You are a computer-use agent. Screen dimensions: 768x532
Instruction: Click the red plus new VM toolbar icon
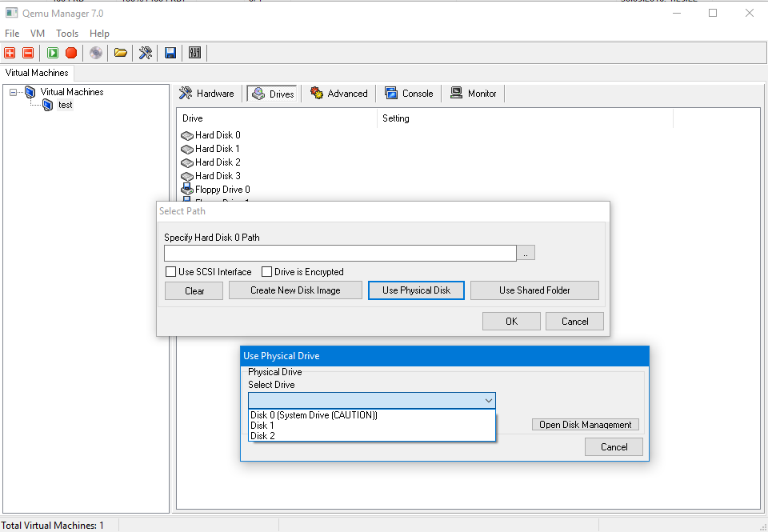coord(10,53)
